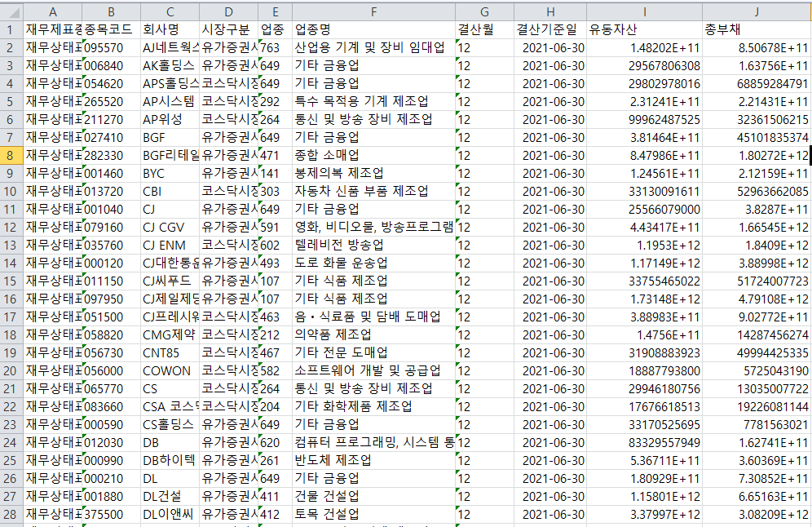Select company cell AP시스템
Screen dimensions: 812x527
[170, 101]
